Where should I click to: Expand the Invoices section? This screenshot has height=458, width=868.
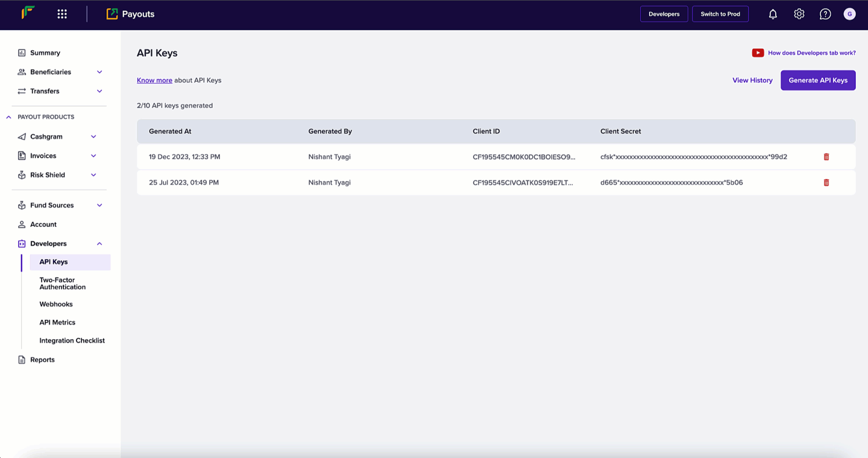click(x=93, y=156)
